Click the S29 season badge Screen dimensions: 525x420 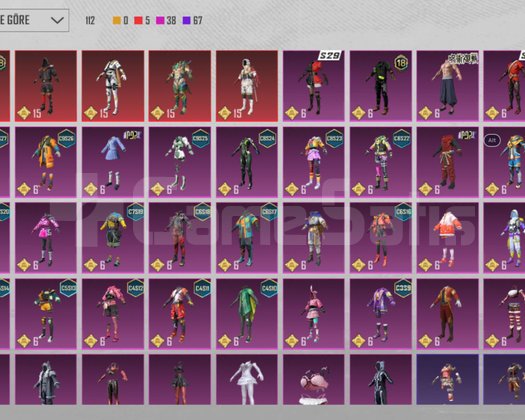coord(329,56)
